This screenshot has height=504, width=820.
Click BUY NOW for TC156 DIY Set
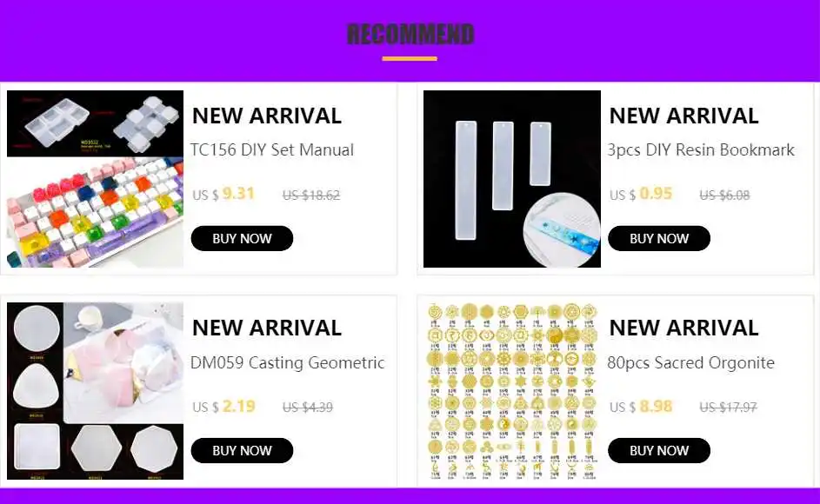(242, 238)
